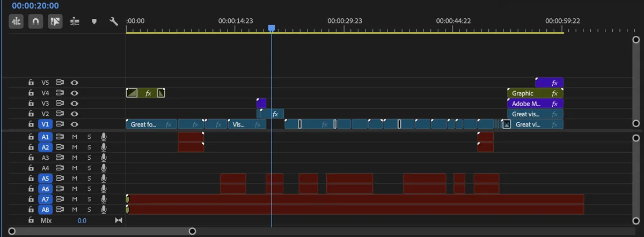644x237 pixels.
Task: Click the 00:00:20:00 playhead timecode
Action: (35, 5)
